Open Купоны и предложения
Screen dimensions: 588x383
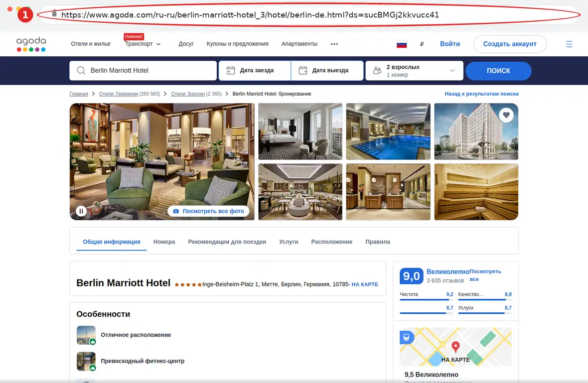[237, 44]
